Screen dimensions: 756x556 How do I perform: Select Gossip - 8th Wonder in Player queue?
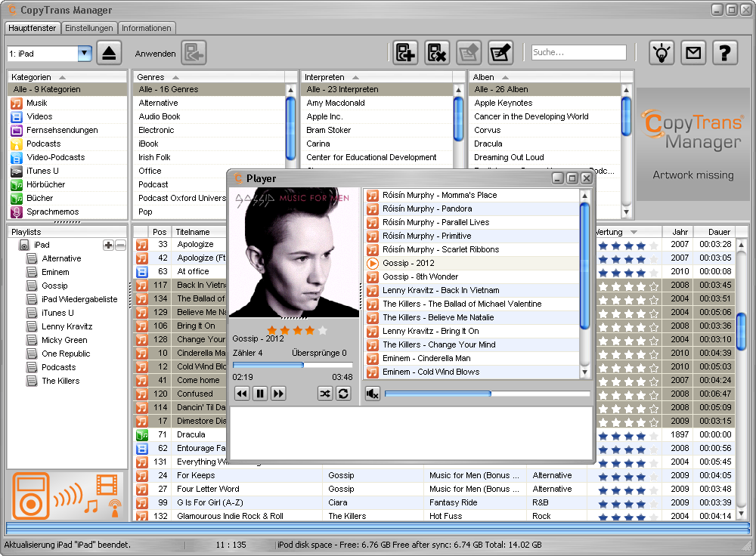coord(472,276)
